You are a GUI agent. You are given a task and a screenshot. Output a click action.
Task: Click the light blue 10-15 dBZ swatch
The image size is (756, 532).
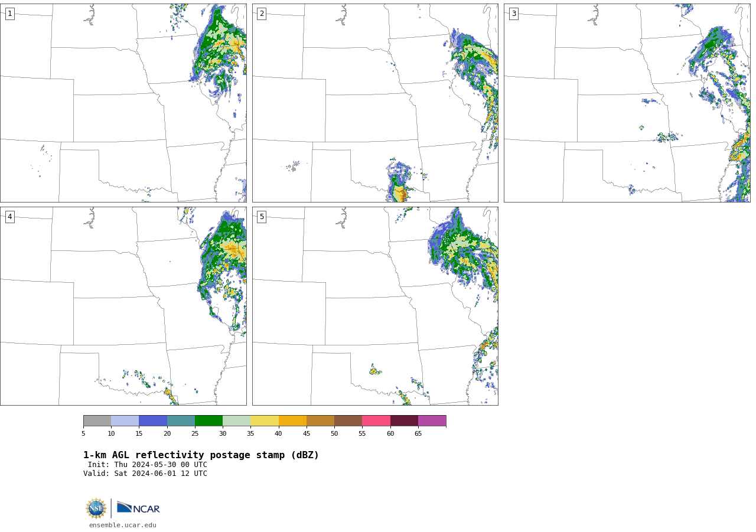[x=125, y=421]
